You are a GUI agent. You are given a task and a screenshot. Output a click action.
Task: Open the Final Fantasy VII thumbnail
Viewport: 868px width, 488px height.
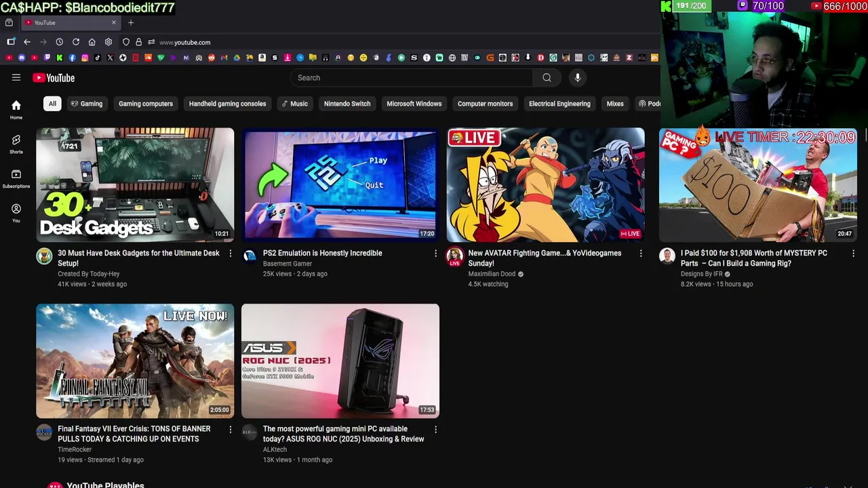pos(135,361)
